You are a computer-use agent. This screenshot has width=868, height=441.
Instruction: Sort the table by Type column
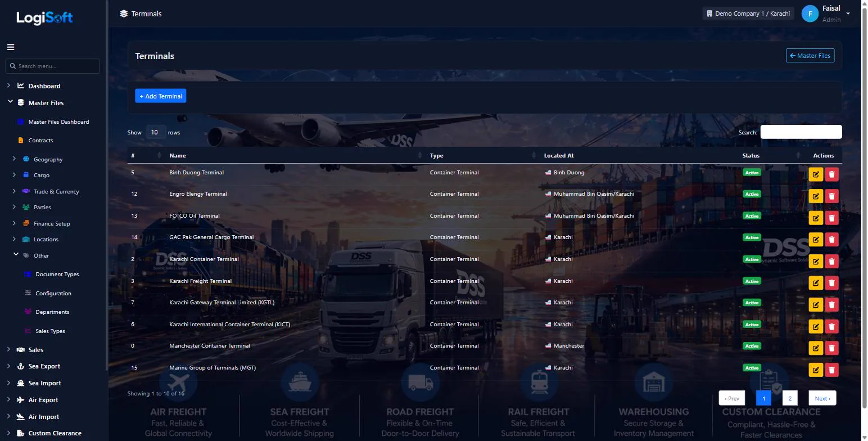482,155
